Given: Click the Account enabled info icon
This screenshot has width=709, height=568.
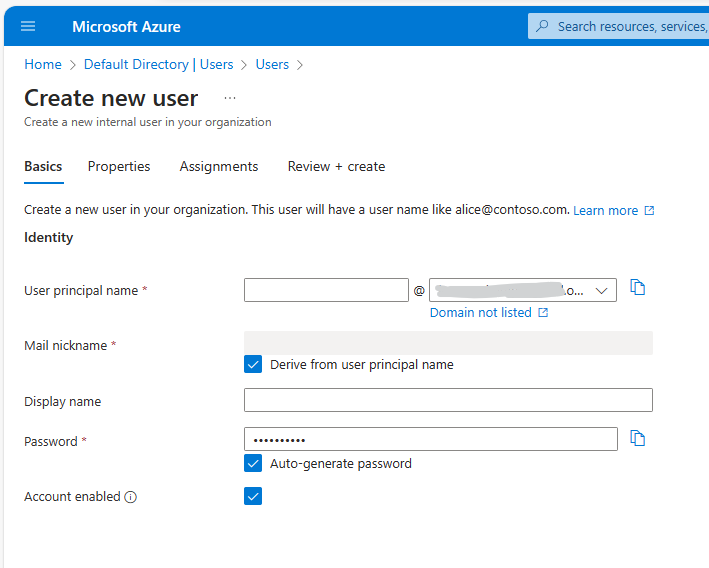Looking at the screenshot, I should pyautogui.click(x=131, y=497).
